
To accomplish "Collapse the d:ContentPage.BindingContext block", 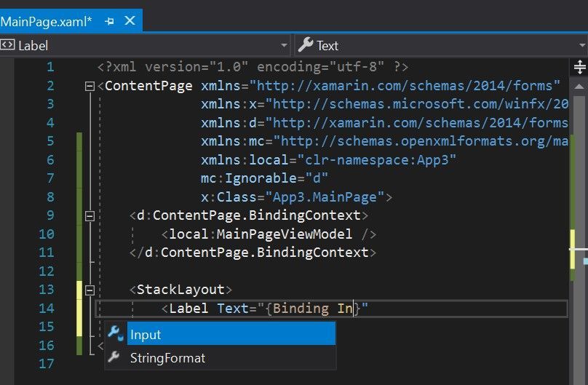I will 90,215.
